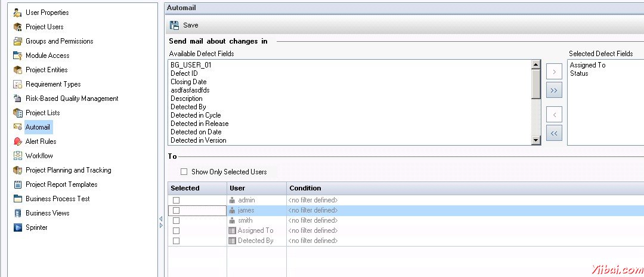
Task: Click the Module Access key icon
Action: [x=17, y=56]
